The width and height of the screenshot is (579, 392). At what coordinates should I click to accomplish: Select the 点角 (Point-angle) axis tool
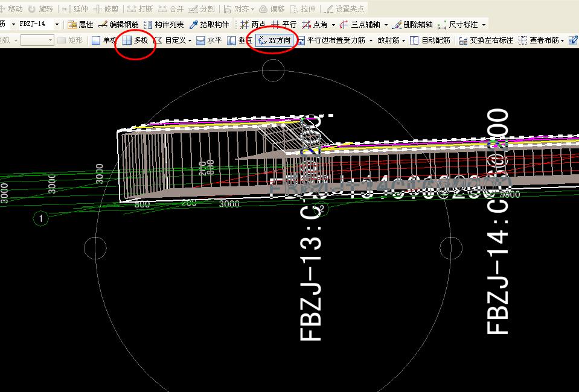(314, 24)
